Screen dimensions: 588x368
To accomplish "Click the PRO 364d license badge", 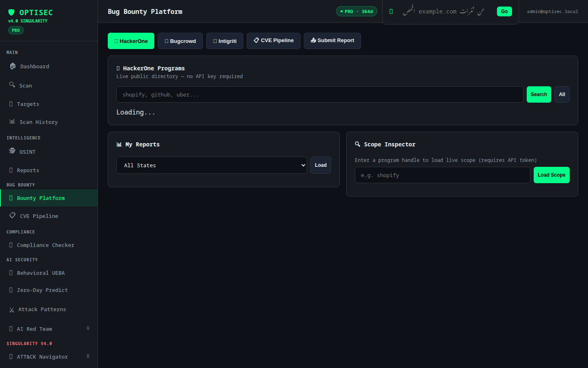I will coord(356,11).
